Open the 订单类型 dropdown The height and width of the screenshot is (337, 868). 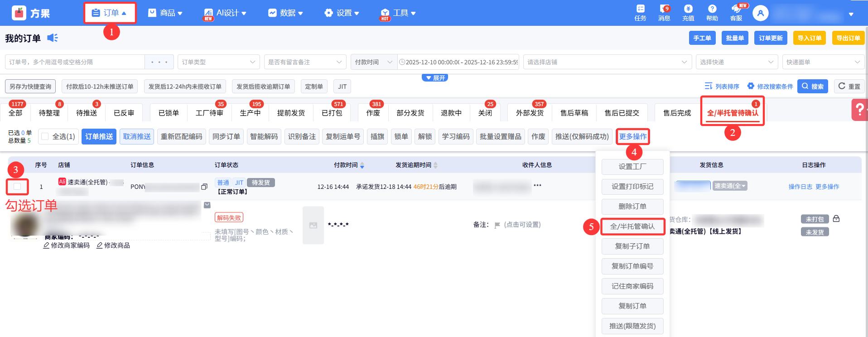click(x=218, y=62)
